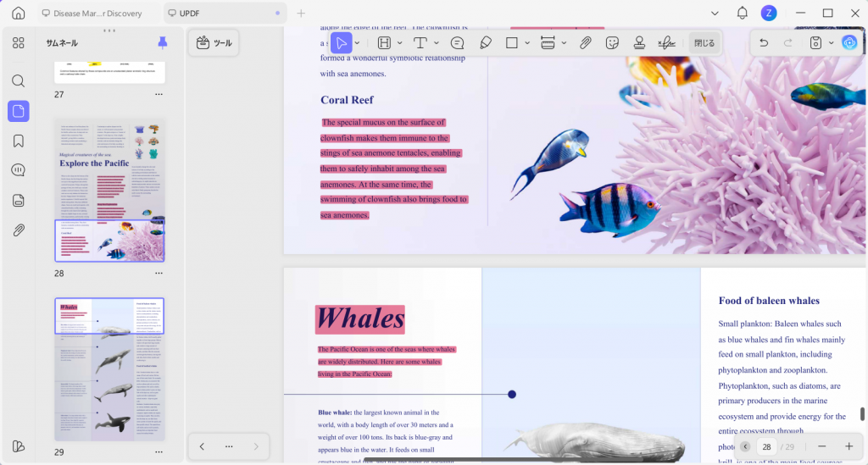Expand the measurement tool dropdown arrow
The width and height of the screenshot is (868, 465).
click(564, 42)
